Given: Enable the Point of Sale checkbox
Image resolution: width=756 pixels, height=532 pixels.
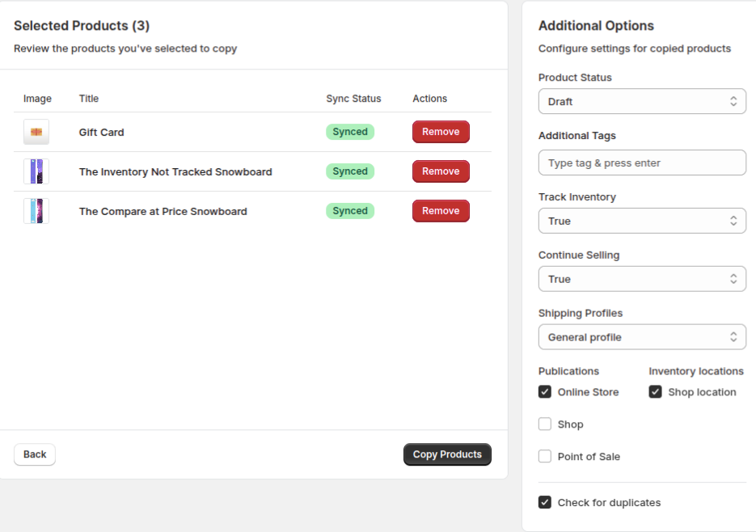Looking at the screenshot, I should point(545,456).
